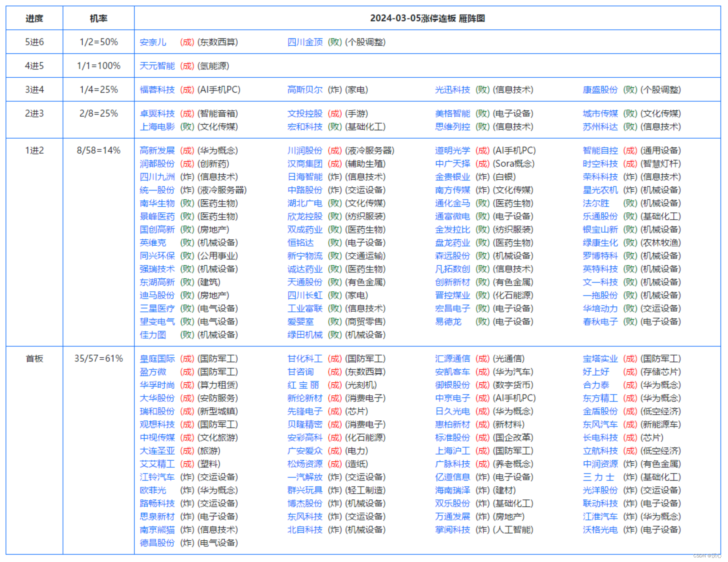728x562 pixels.
Task: Select the 东风汽车 stock
Action: 600,425
